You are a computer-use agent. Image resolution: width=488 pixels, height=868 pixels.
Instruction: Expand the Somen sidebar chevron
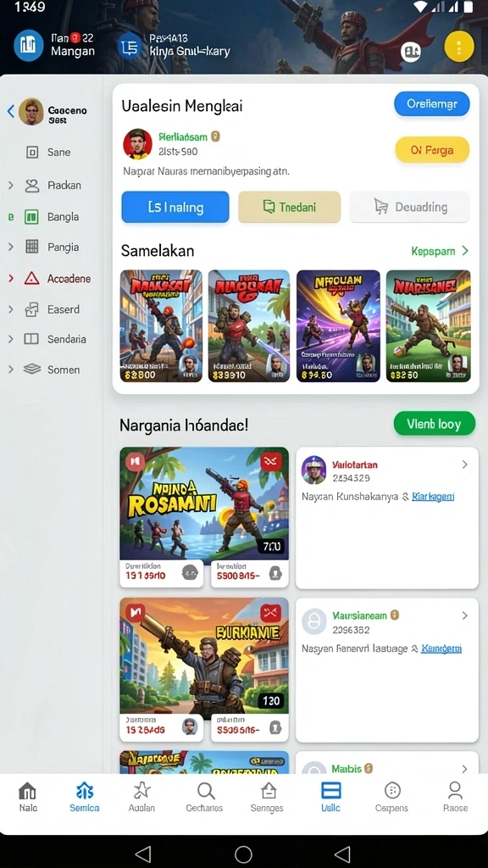tap(10, 370)
